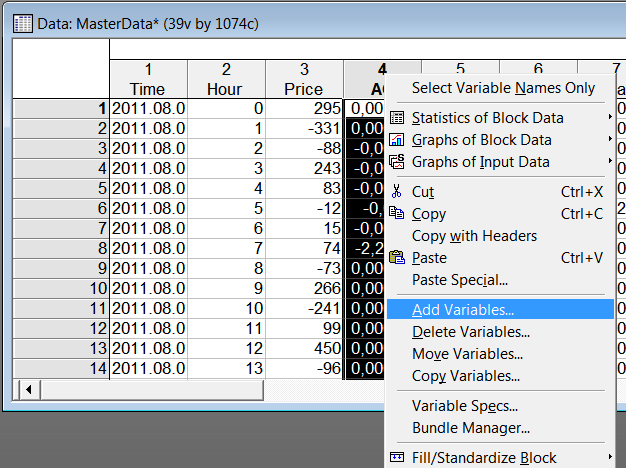626x468 pixels.
Task: Click Price cell with value -96
Action: [304, 368]
